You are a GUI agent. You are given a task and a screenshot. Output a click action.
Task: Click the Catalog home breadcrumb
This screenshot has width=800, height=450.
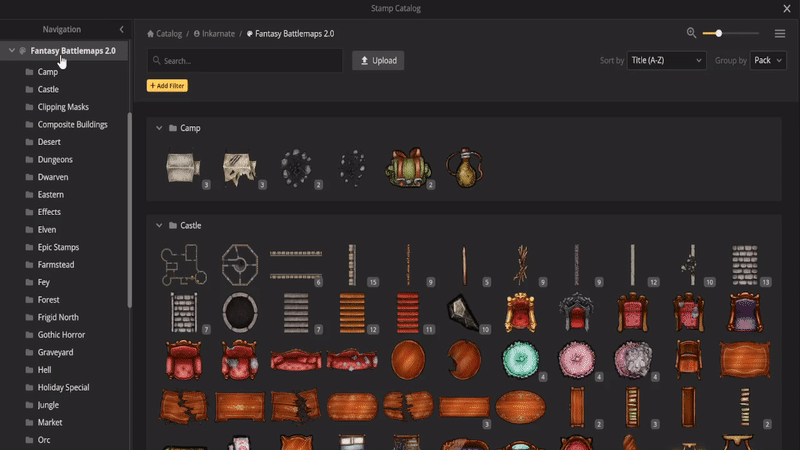coord(164,34)
